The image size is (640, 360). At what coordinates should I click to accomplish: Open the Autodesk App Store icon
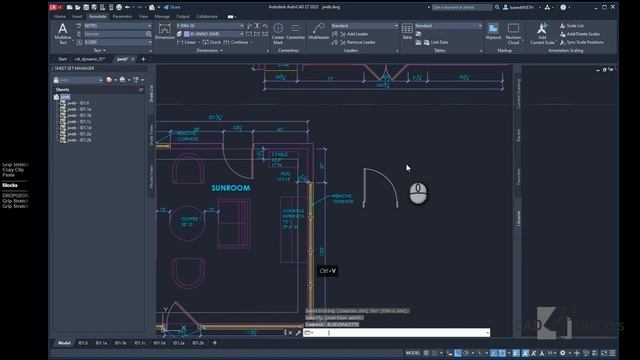547,7
